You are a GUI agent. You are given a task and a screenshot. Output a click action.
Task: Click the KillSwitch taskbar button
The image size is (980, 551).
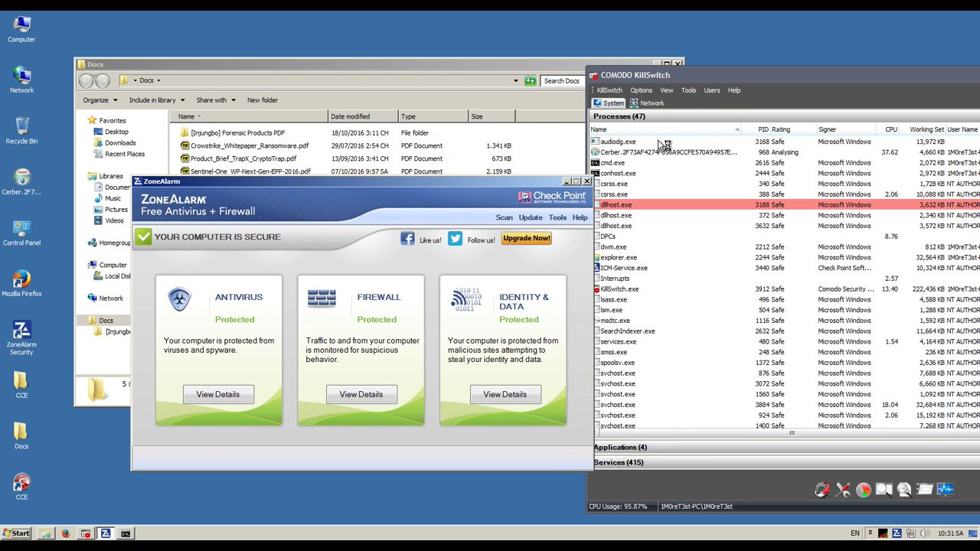point(86,533)
